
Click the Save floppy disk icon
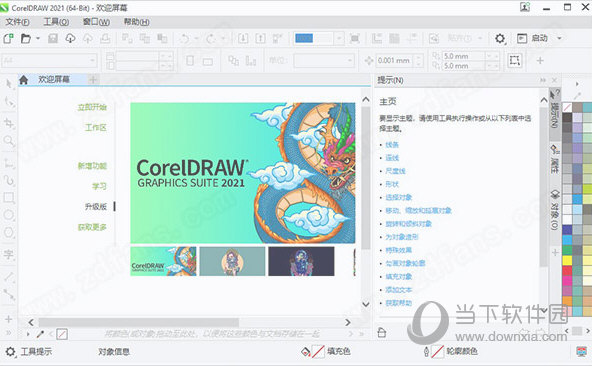(53, 39)
